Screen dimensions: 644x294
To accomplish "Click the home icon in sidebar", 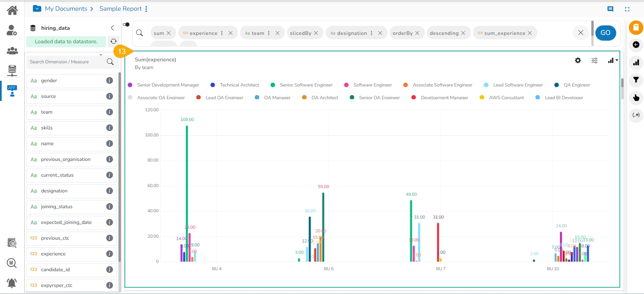I will pyautogui.click(x=12, y=10).
